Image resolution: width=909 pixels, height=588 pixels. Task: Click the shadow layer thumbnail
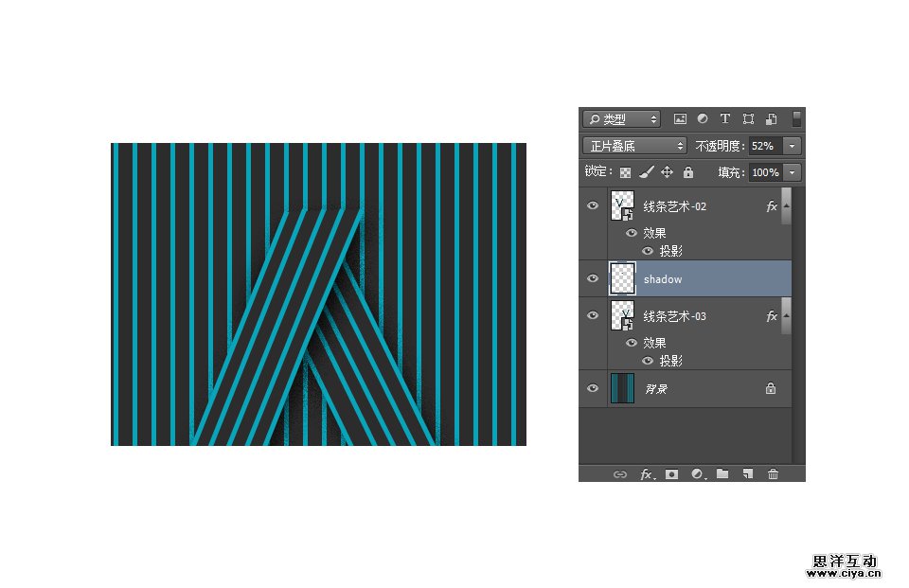click(621, 278)
